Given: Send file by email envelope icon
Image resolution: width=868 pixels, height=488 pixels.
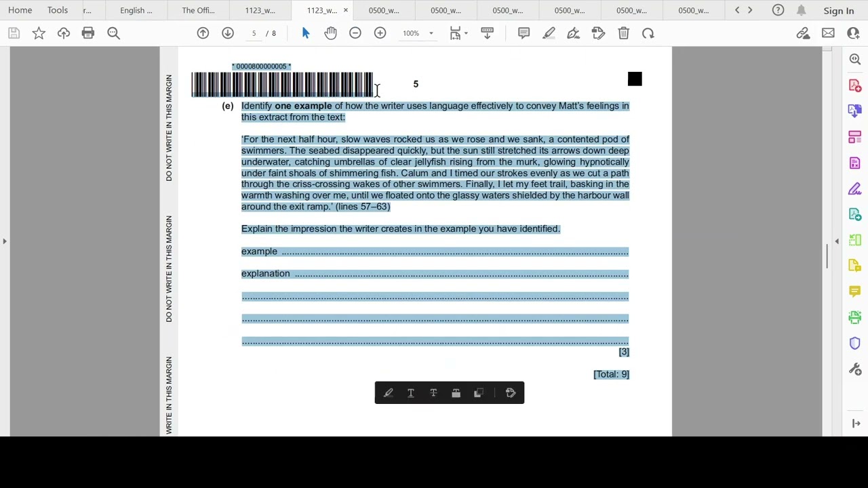Looking at the screenshot, I should coord(828,33).
